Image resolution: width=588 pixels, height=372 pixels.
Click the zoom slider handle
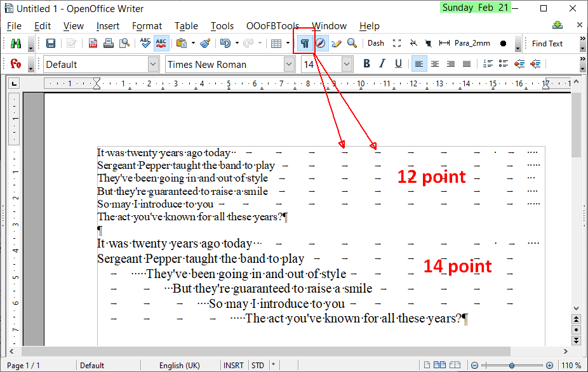pyautogui.click(x=512, y=365)
